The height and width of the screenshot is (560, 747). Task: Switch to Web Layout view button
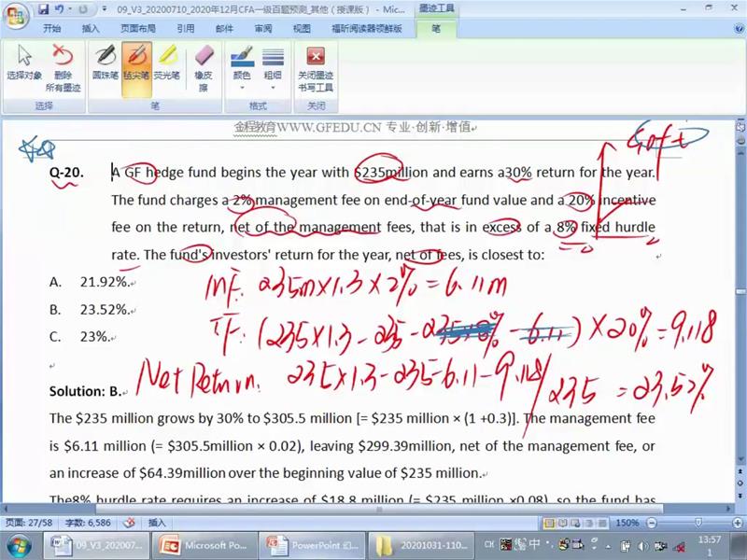(576, 523)
